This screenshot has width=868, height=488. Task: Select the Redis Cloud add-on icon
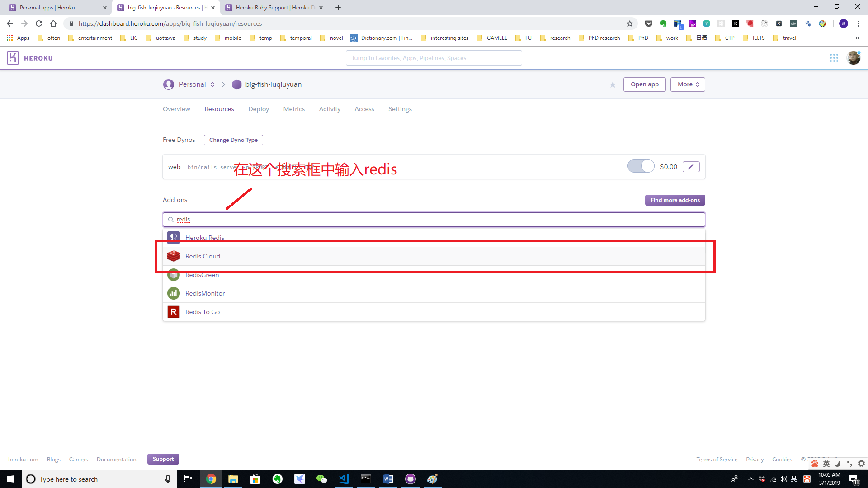(x=174, y=256)
